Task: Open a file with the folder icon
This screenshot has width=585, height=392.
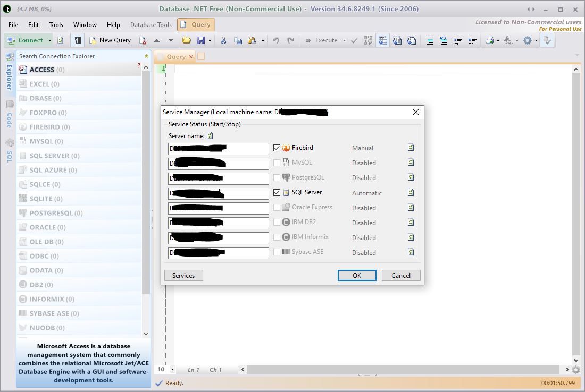Action: pyautogui.click(x=187, y=40)
